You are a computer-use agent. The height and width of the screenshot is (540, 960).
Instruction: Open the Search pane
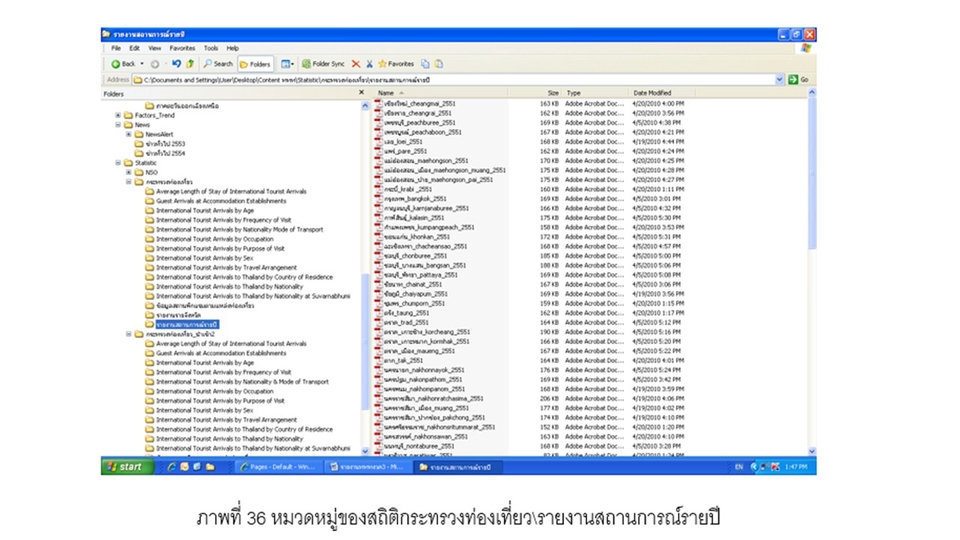pos(219,64)
